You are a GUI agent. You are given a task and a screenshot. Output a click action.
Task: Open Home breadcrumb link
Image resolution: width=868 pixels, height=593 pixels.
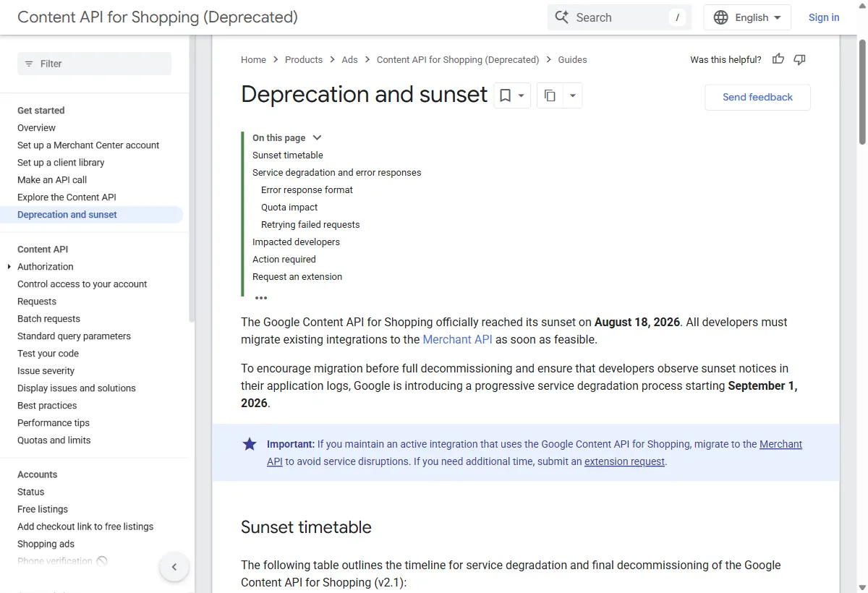(x=253, y=59)
